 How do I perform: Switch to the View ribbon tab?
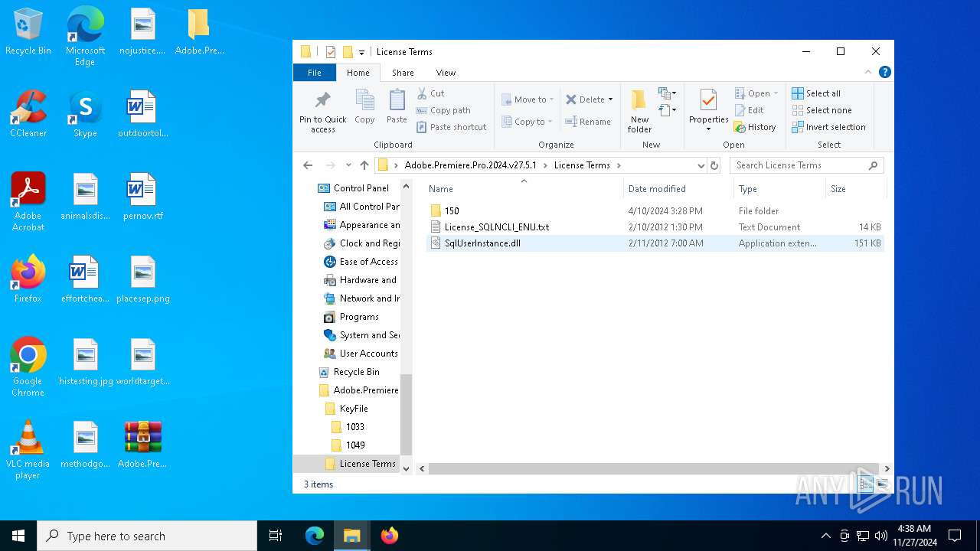coord(446,73)
